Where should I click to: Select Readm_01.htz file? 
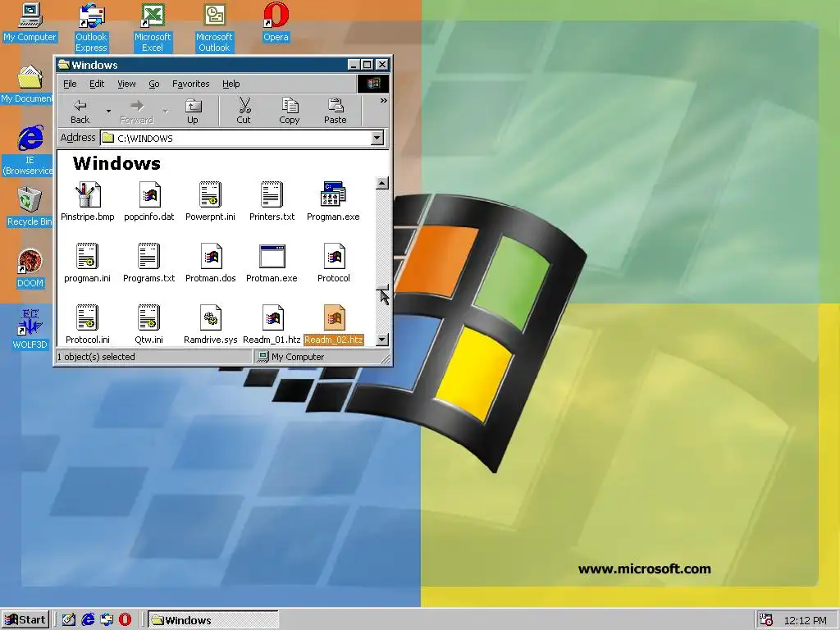click(x=272, y=325)
